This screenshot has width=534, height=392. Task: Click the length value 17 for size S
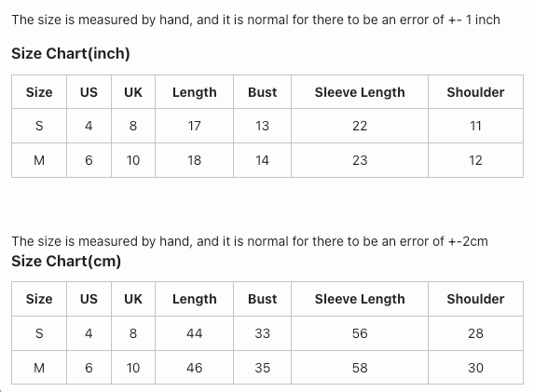point(195,126)
